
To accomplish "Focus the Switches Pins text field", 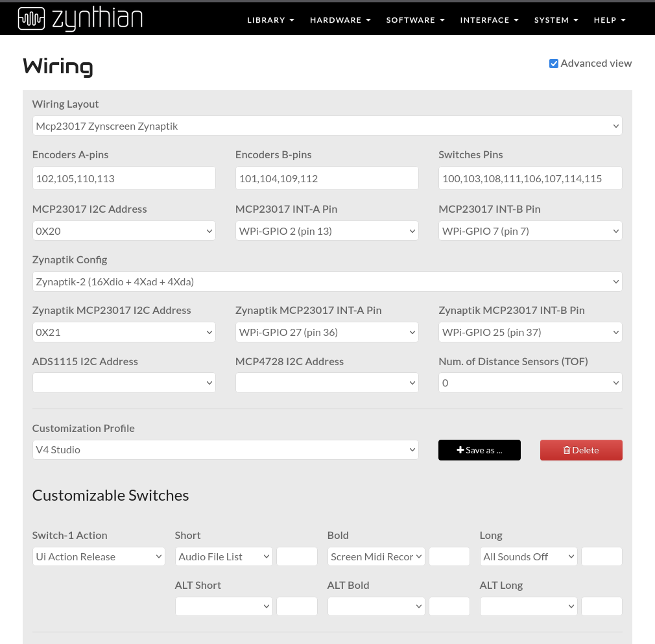I will (x=530, y=178).
